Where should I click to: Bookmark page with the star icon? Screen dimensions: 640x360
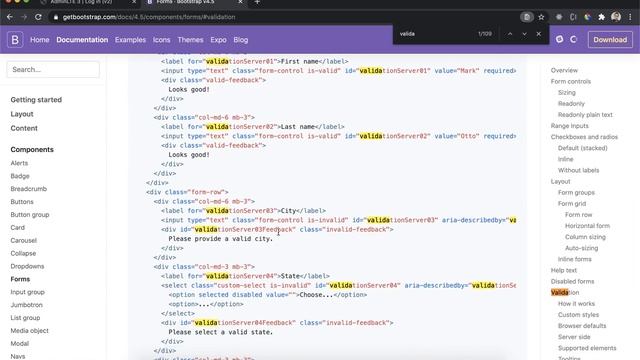tap(541, 17)
